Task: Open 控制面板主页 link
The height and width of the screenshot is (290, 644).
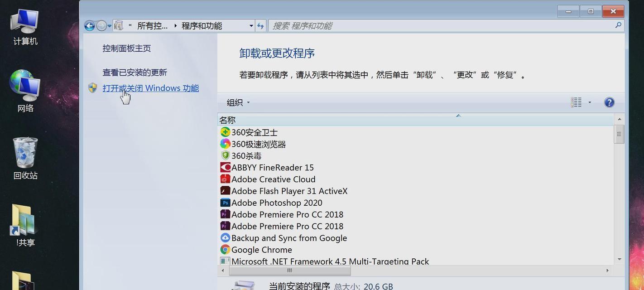Action: (127, 48)
